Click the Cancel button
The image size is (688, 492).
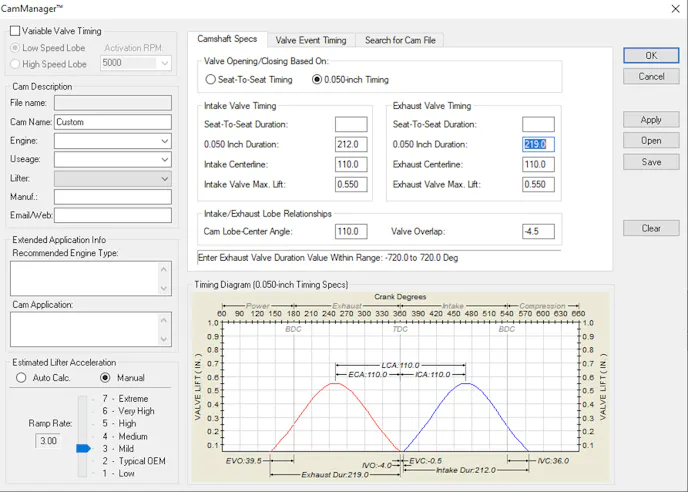click(651, 76)
